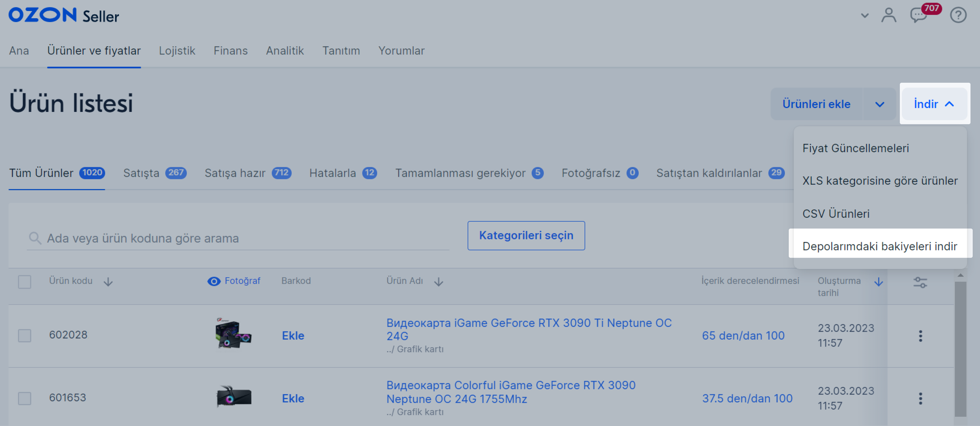
Task: Sort by Oluşturma tarihi arrow
Action: click(878, 281)
